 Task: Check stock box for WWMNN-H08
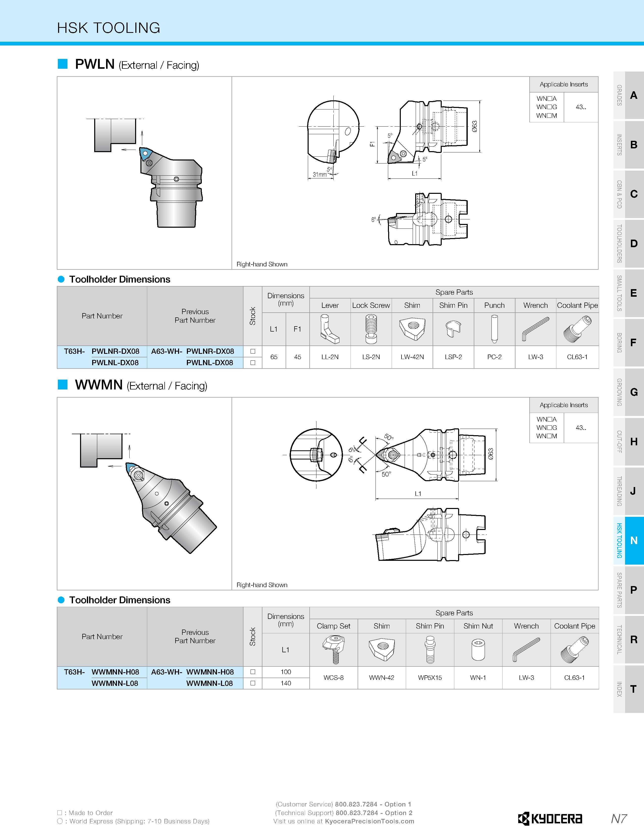tap(253, 672)
